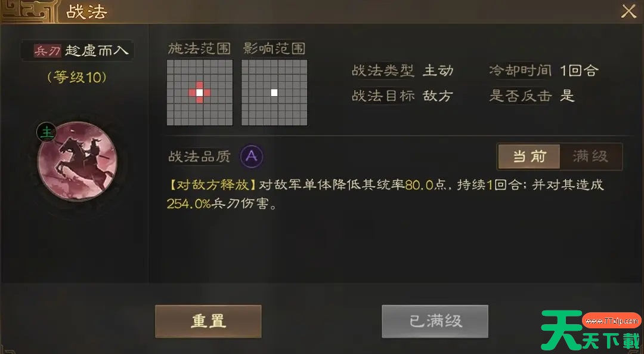Screen dimensions: 644x354
Task: Close the 战法 dialog with X
Action: pos(628,11)
